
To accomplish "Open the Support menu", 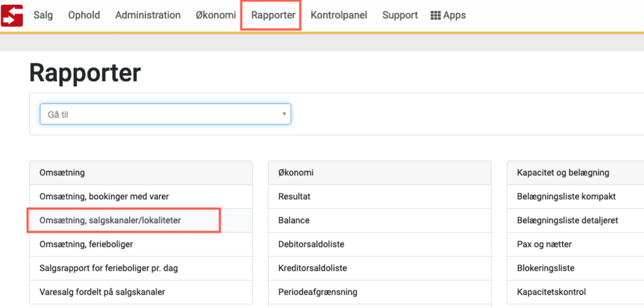I will 400,15.
